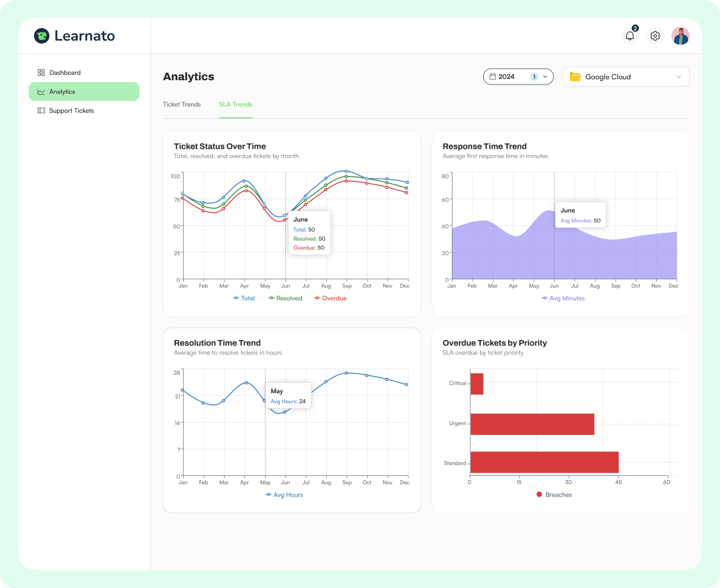
Task: Click the Resolution Time Trend title
Action: 217,343
